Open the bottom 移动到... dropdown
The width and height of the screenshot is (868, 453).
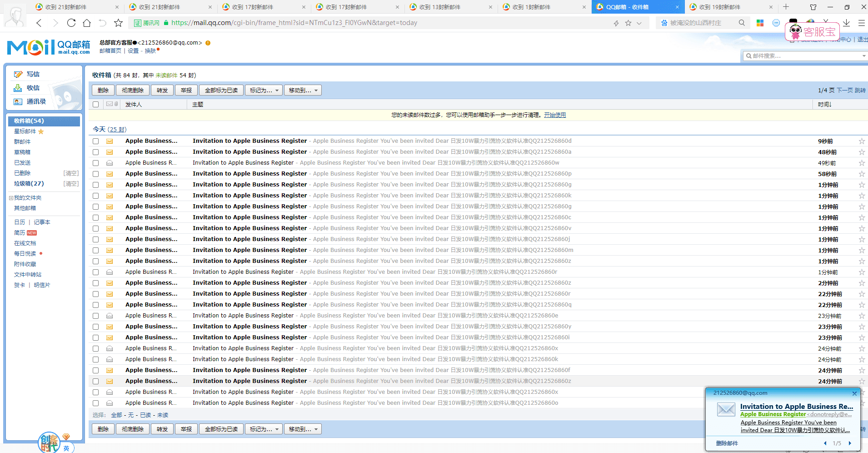[303, 429]
